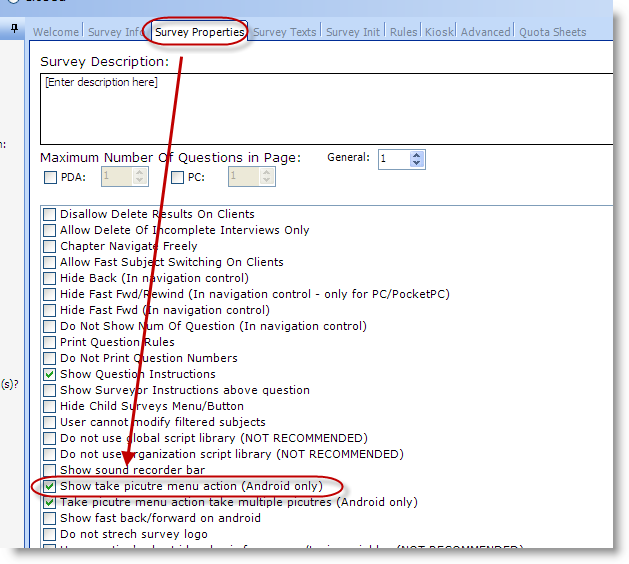Decrease the General questions-per-page spinner
Viewport: 629px width, 564px height.
click(416, 163)
